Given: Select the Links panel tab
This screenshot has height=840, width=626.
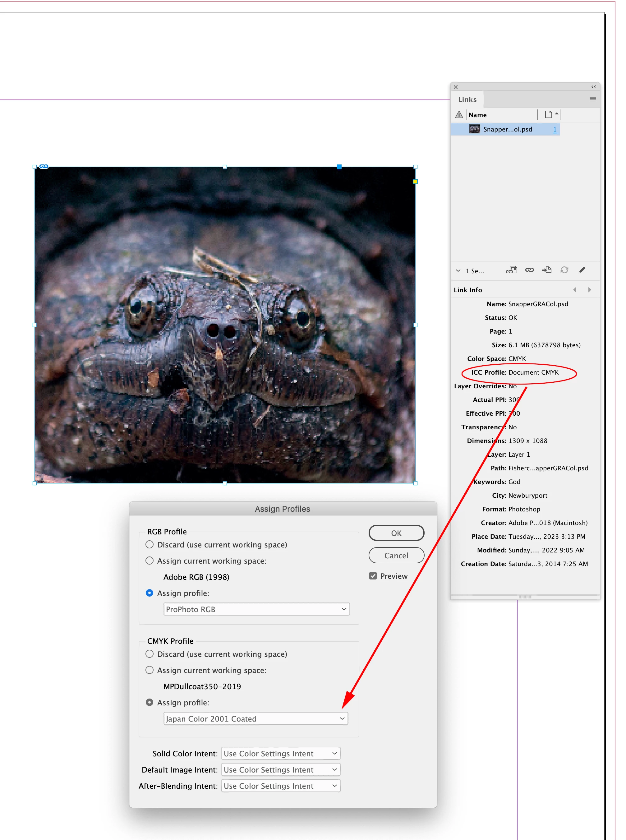Looking at the screenshot, I should pos(467,100).
